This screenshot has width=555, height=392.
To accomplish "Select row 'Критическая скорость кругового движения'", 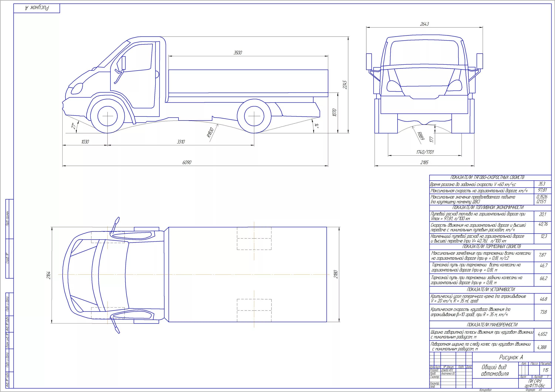I will coord(482,312).
